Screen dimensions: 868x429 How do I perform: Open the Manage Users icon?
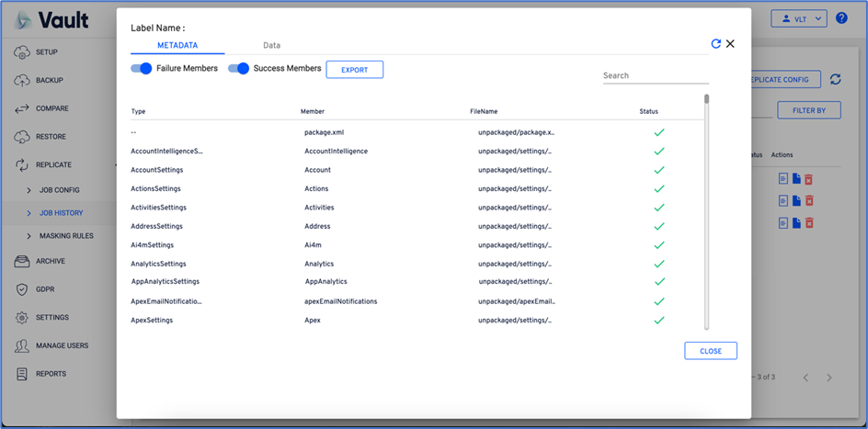coord(22,345)
